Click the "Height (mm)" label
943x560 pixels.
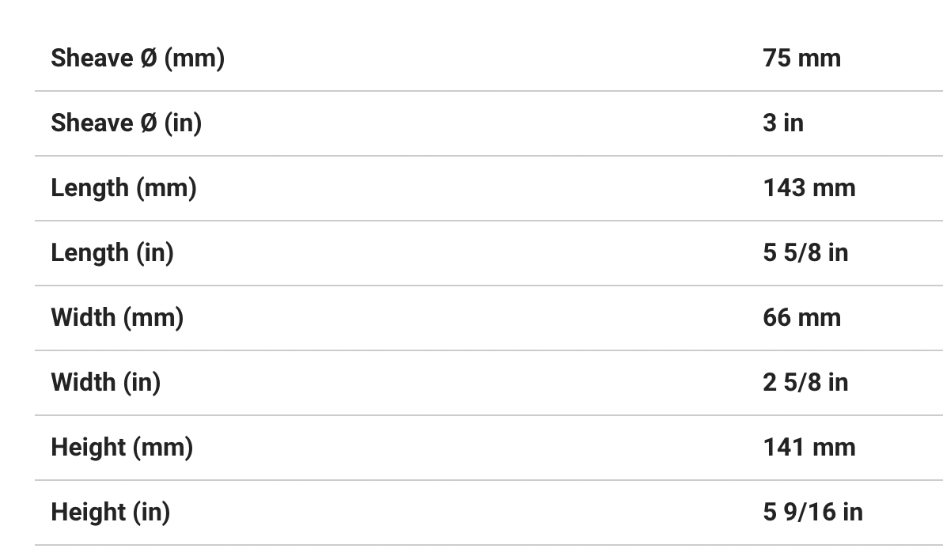tap(122, 447)
